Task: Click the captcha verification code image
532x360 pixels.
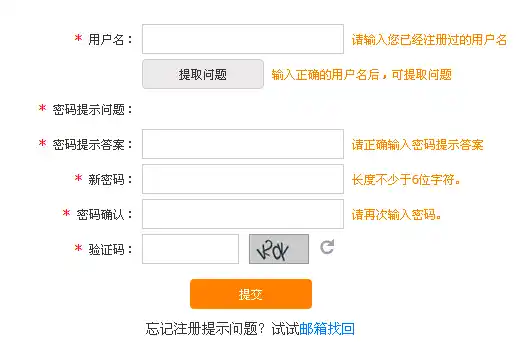Action: tap(279, 249)
